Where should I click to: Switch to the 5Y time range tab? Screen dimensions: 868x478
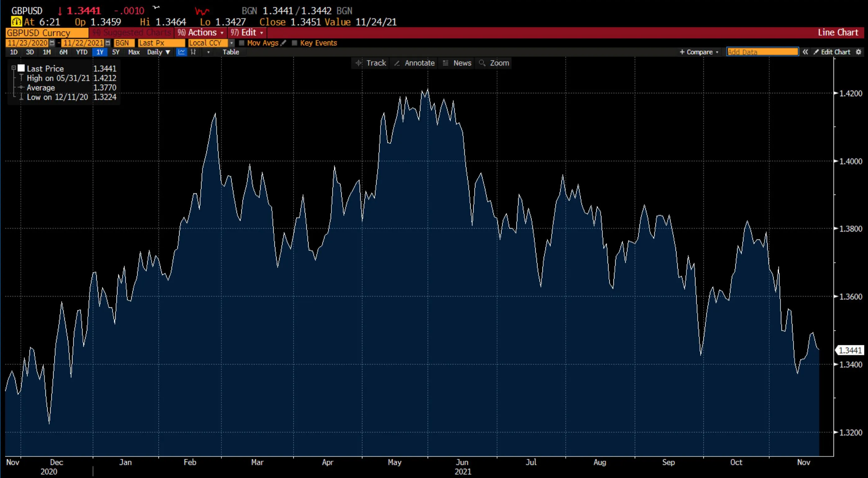point(116,52)
